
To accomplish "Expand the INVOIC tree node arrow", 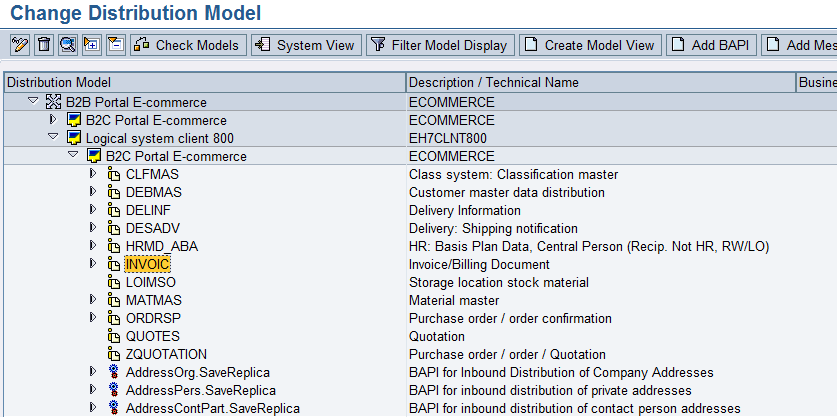I will (93, 264).
